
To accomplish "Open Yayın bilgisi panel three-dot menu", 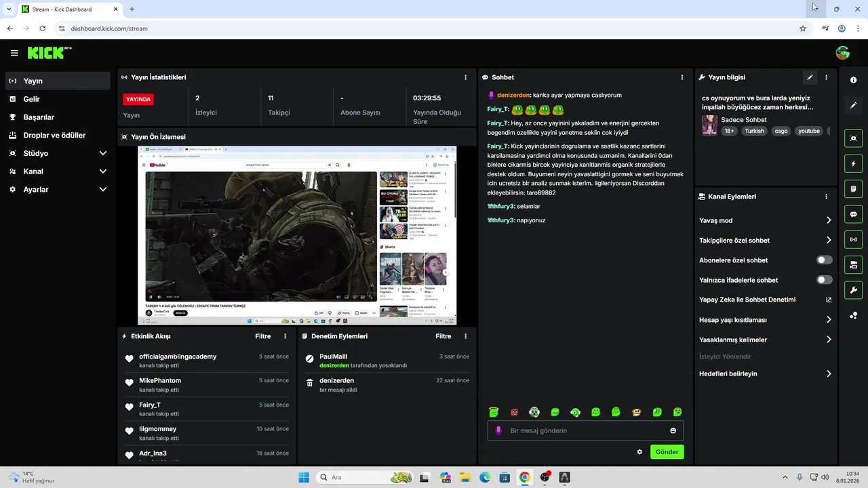I will [x=827, y=77].
